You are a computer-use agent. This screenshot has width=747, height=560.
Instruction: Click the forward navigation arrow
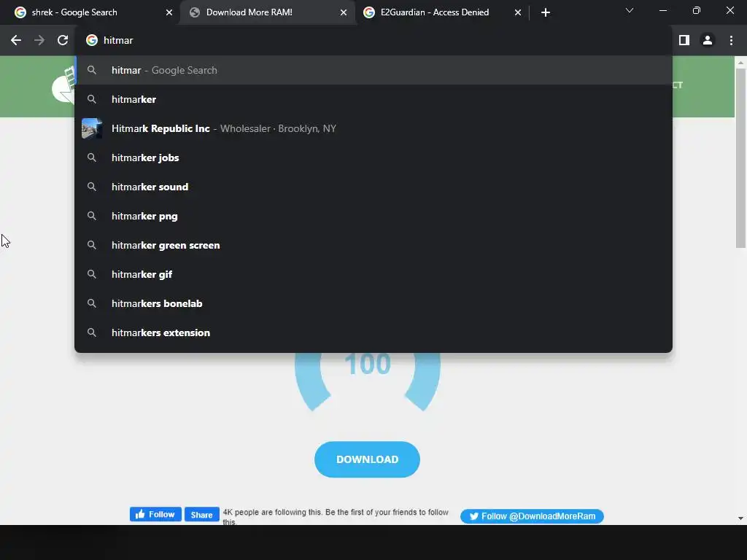point(39,41)
